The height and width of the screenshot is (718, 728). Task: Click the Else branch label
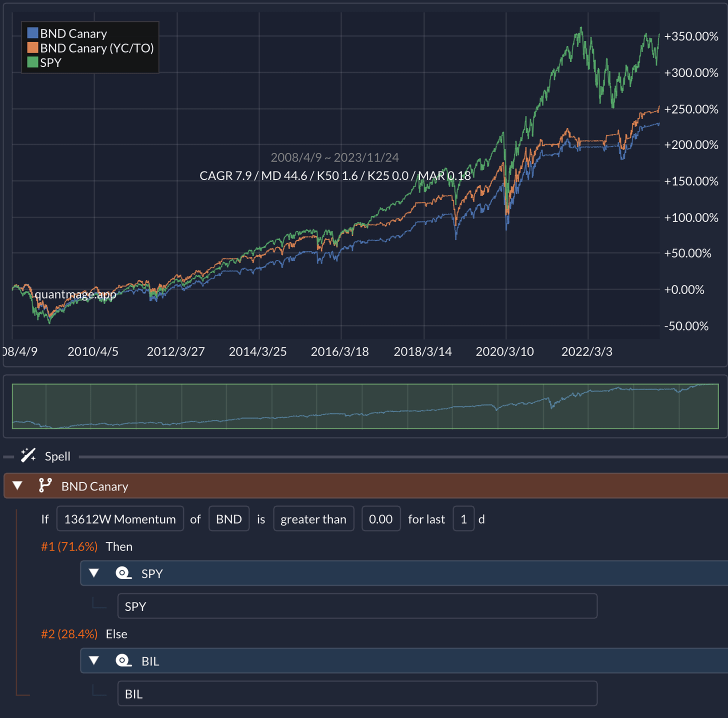tap(116, 634)
